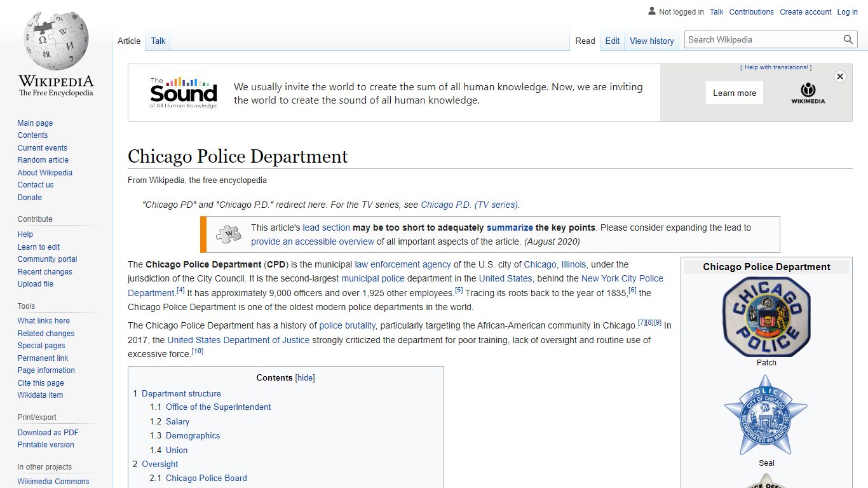Jump to the Union section
This screenshot has height=488, width=868.
pyautogui.click(x=177, y=450)
